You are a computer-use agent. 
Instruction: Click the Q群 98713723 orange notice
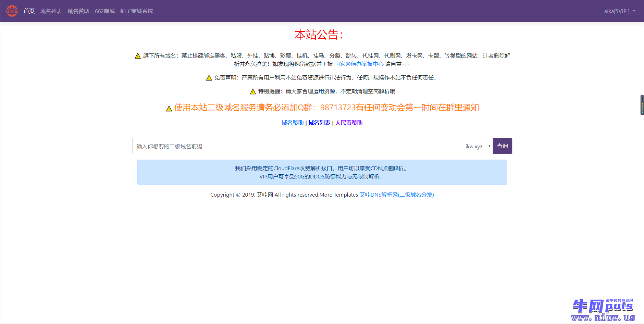326,108
